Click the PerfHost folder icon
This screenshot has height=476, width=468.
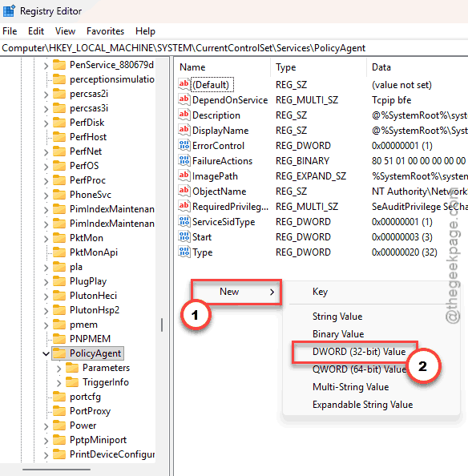(x=59, y=136)
